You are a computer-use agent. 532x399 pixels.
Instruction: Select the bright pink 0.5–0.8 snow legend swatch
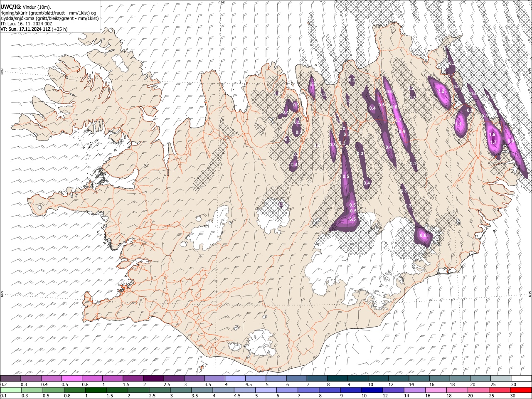[72, 379]
